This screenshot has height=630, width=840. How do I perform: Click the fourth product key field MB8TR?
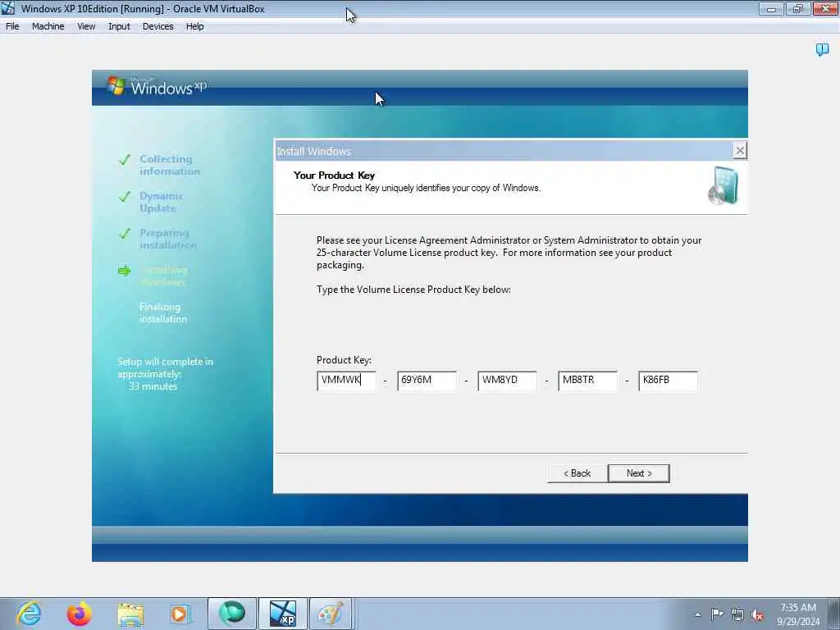587,381
